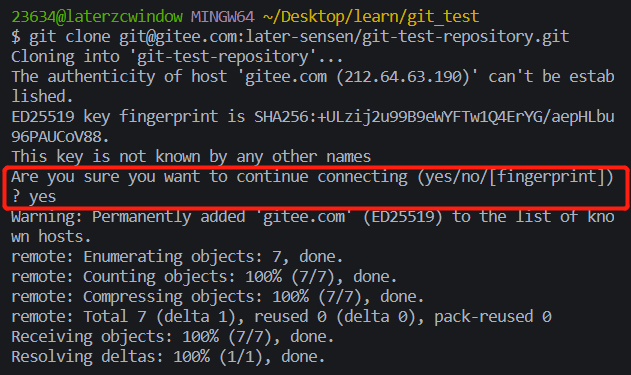
Task: Click the username 23634@laterzcwindow in prompt
Action: click(x=97, y=17)
